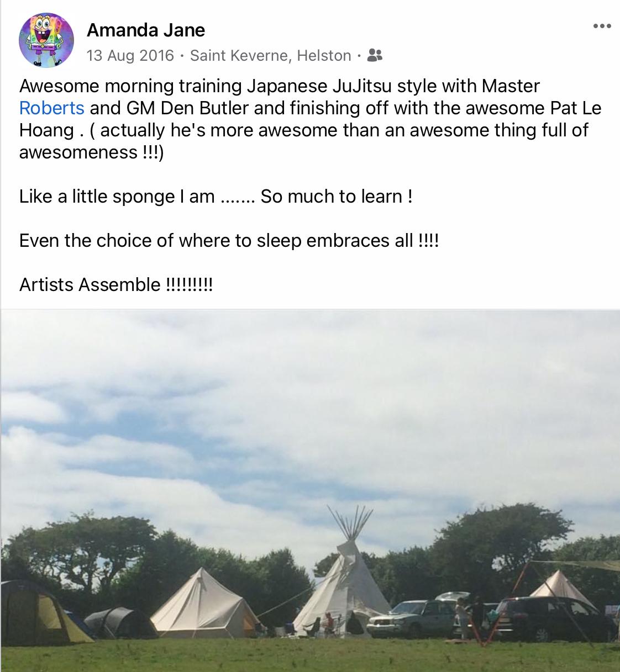Screen dimensions: 620x672
Task: Click the friends audience icon
Action: pos(375,55)
